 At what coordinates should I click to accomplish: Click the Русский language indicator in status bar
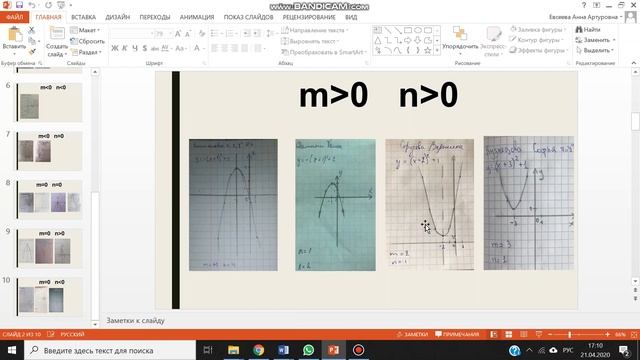tap(72, 334)
